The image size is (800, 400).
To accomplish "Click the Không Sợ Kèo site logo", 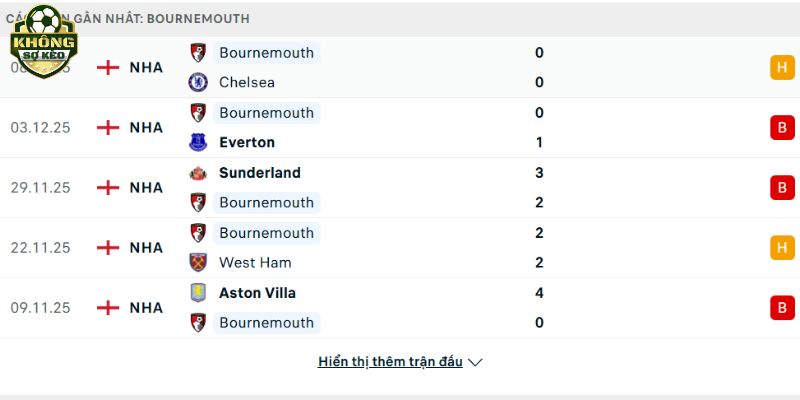I will point(43,42).
